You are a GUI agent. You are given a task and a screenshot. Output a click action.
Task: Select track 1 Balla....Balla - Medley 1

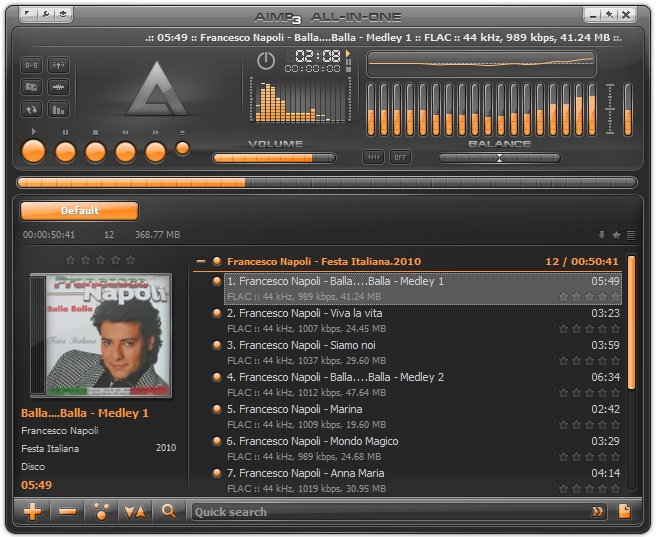tap(423, 289)
